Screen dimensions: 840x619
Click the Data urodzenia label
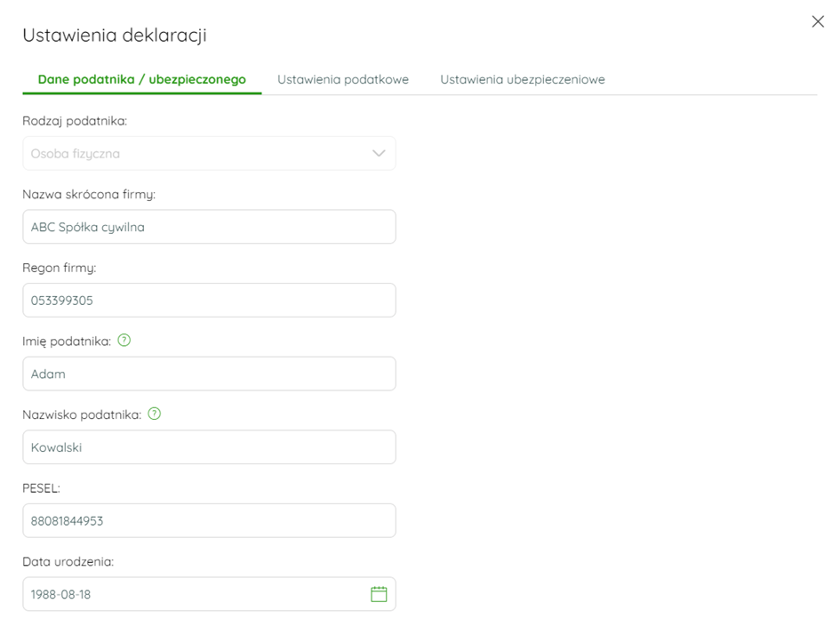68,562
